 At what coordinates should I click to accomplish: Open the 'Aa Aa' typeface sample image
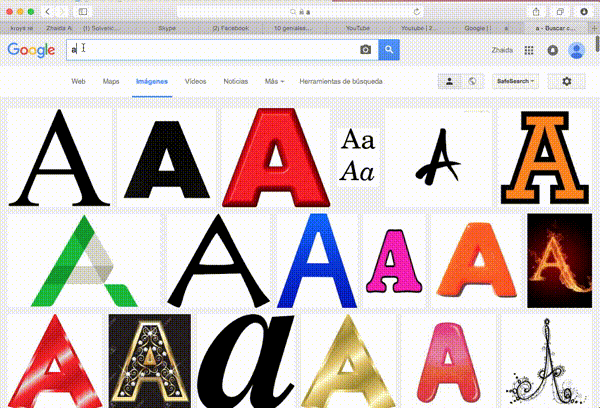coord(358,158)
